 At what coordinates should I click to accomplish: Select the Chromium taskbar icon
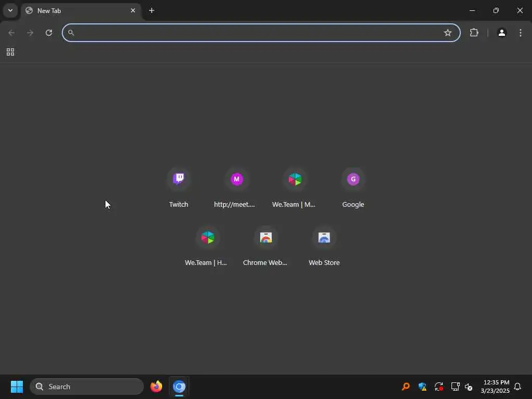pyautogui.click(x=179, y=387)
